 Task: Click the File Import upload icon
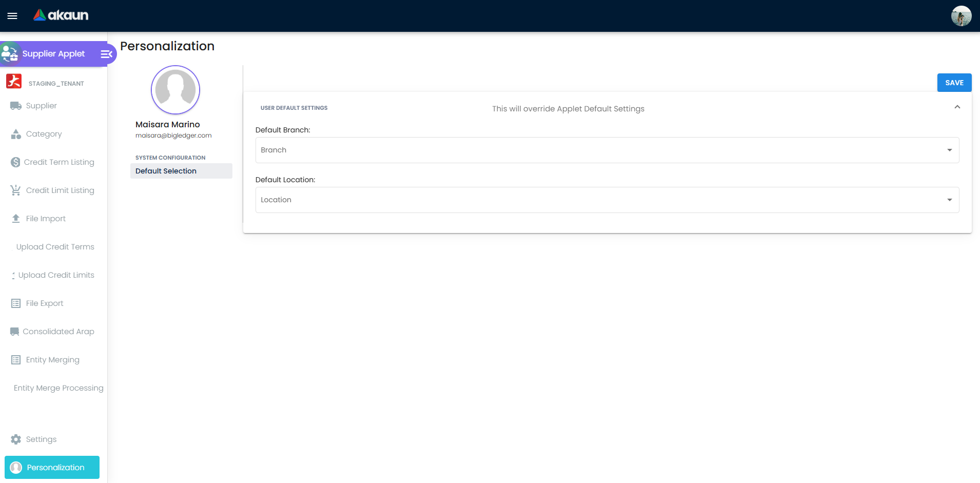click(15, 218)
